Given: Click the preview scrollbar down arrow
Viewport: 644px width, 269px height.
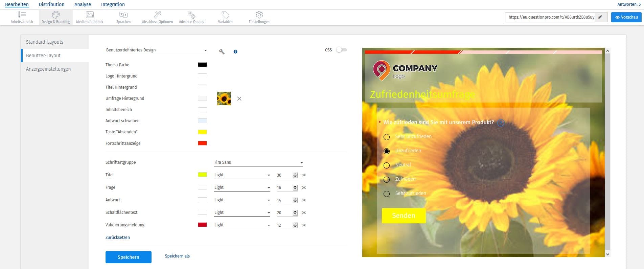Looking at the screenshot, I should coord(607,254).
